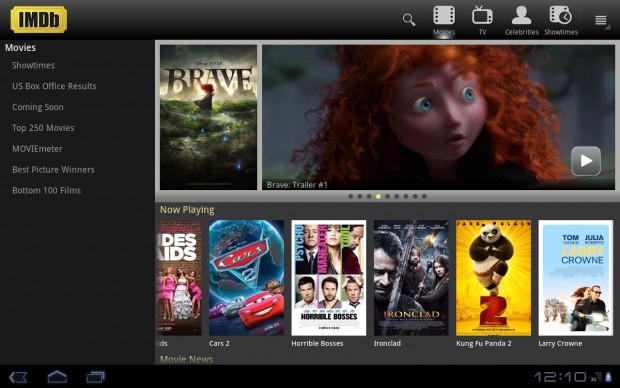The height and width of the screenshot is (388, 620).
Task: Click the Larry Crowne title text
Action: pyautogui.click(x=560, y=344)
